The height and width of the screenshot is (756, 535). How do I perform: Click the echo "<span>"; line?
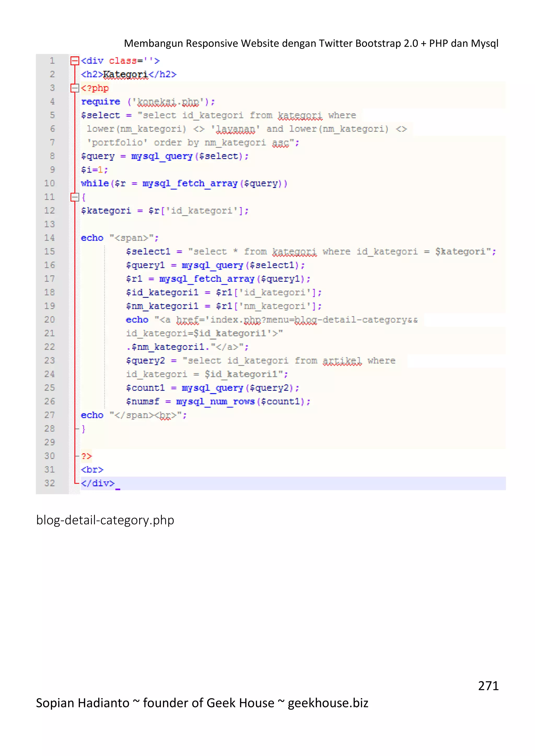coord(120,238)
